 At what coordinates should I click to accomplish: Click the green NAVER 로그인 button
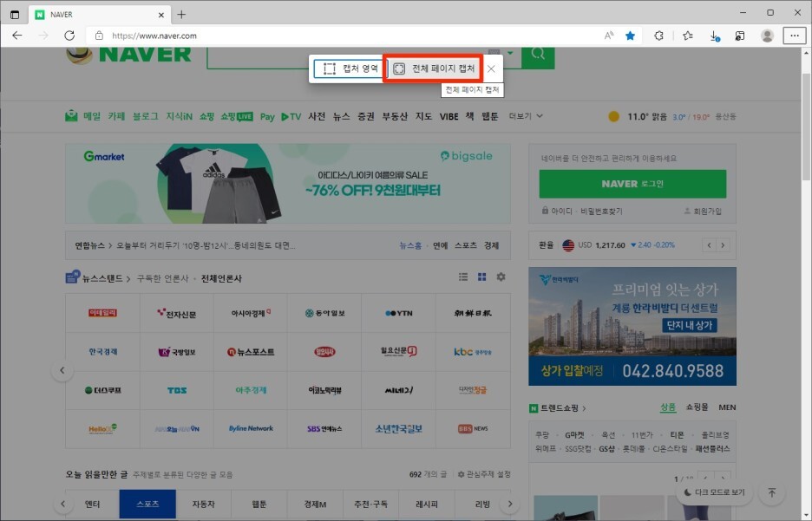pos(632,184)
